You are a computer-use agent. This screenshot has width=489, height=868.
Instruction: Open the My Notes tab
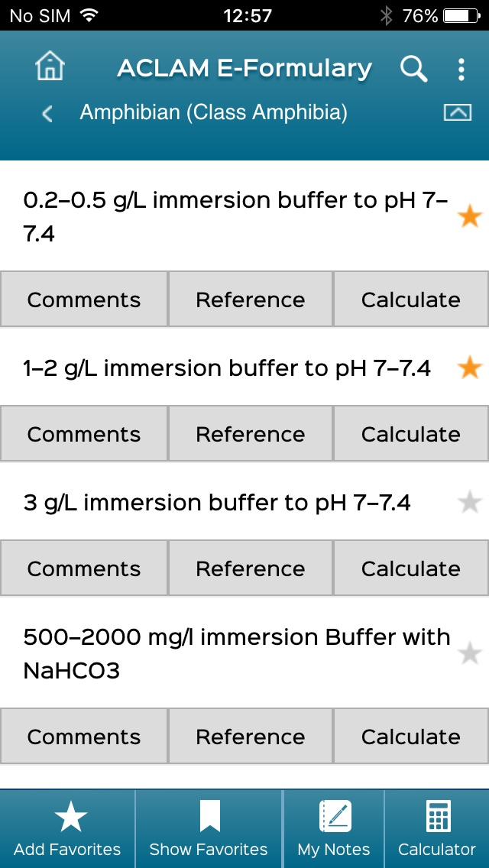[x=334, y=830]
